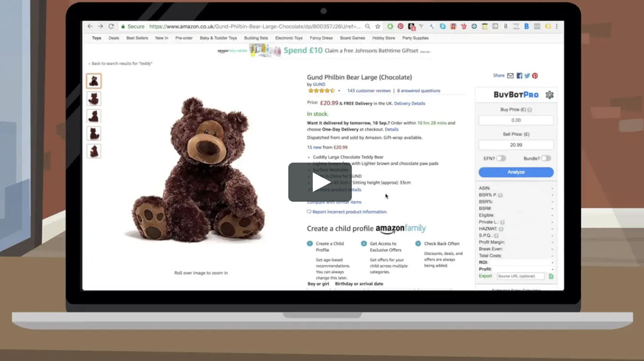Image resolution: width=644 pixels, height=361 pixels.
Task: Share the product via email icon
Action: (x=510, y=76)
